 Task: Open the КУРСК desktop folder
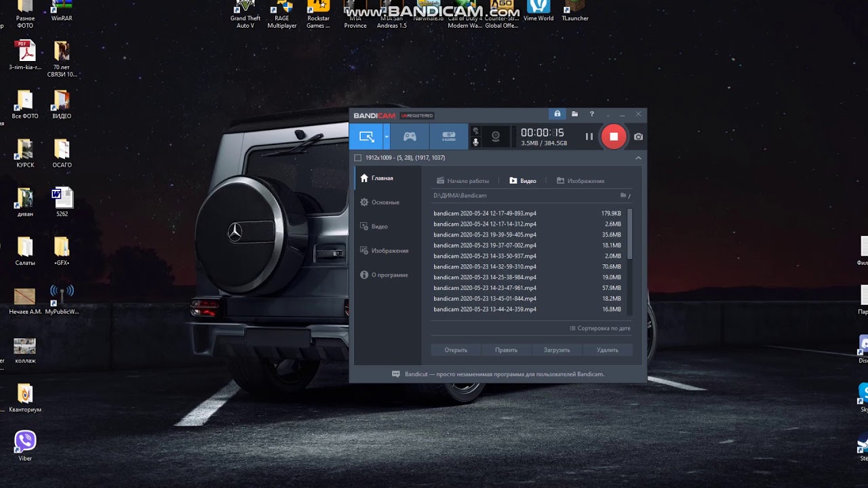[25, 153]
